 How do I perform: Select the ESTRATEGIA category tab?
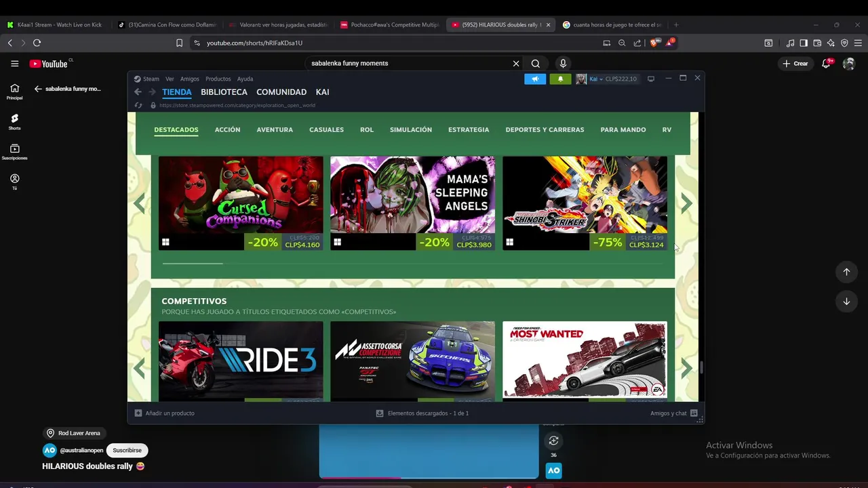(x=469, y=129)
